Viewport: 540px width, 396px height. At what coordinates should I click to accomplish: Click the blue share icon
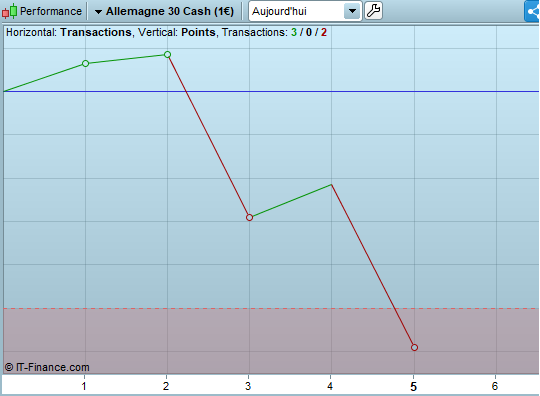[x=532, y=11]
